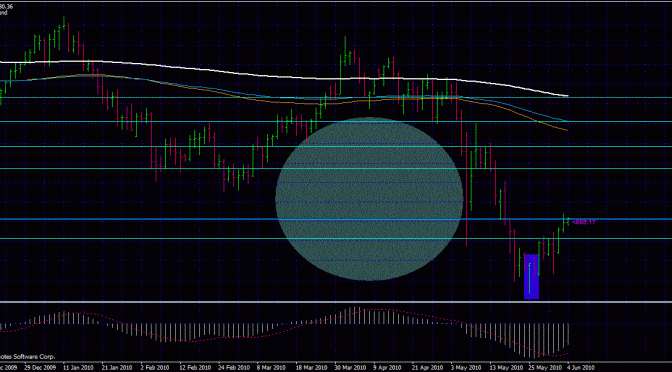Select the 3 May 2010 date label
The height and width of the screenshot is (372, 672).
pyautogui.click(x=466, y=368)
